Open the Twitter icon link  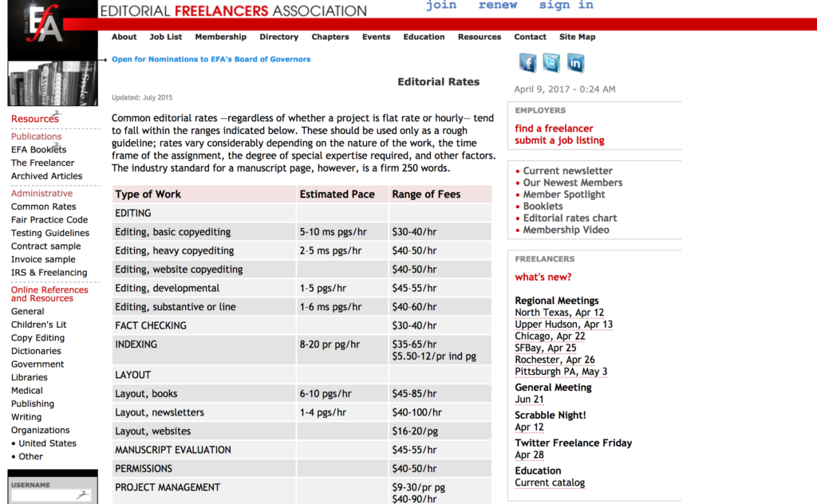(x=551, y=63)
